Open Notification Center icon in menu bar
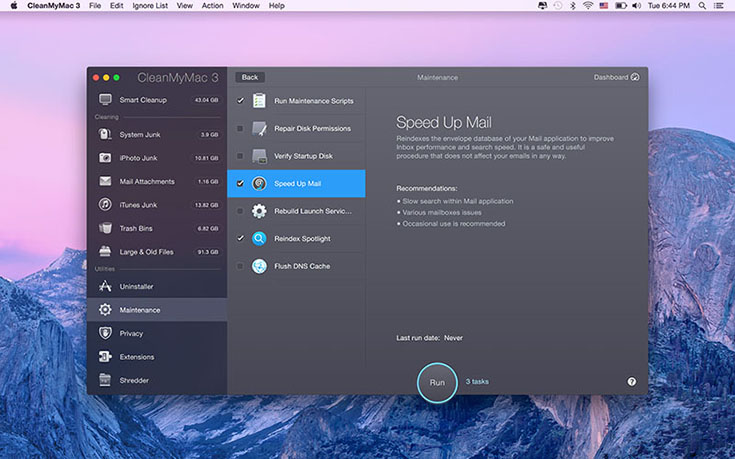This screenshot has width=735, height=459. 719,6
